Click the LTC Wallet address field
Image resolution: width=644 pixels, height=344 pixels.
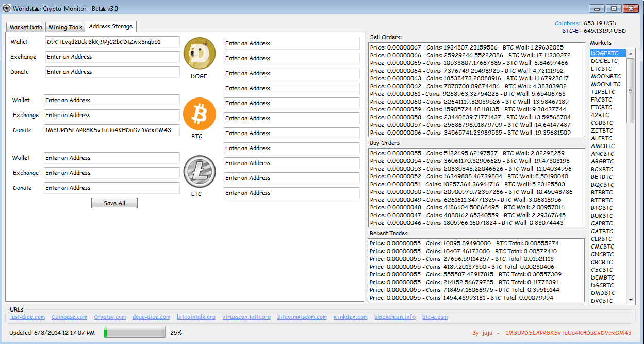[x=111, y=158]
